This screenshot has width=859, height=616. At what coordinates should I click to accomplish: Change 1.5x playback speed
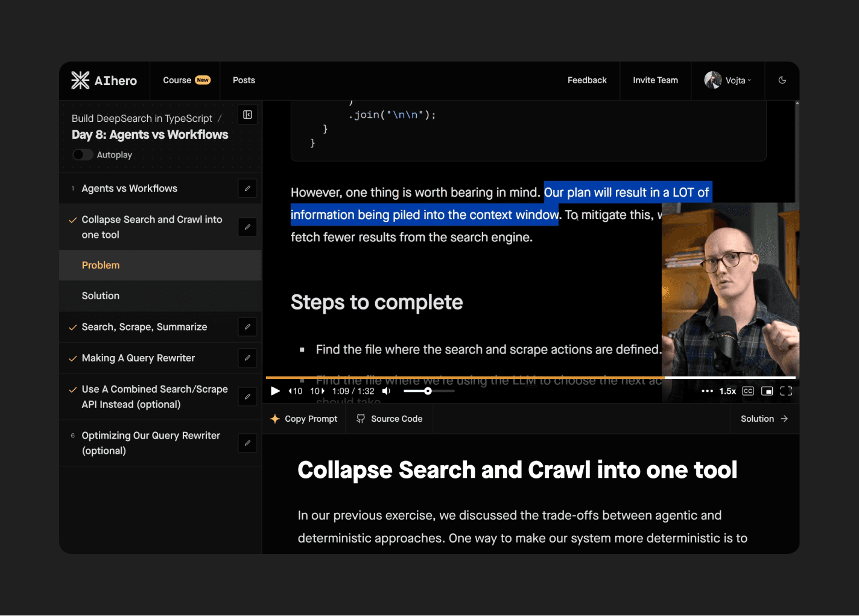727,391
